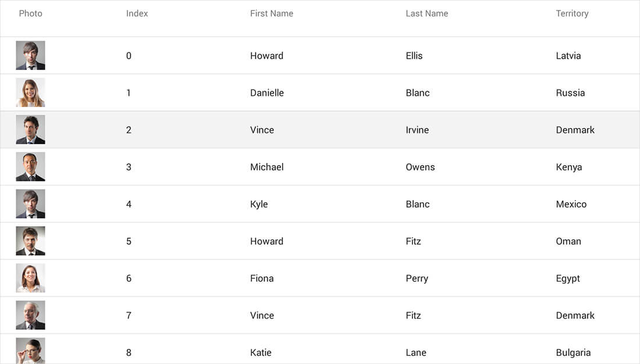Select Kyle Blanc's photo thumbnail
The width and height of the screenshot is (640, 364).
(31, 204)
